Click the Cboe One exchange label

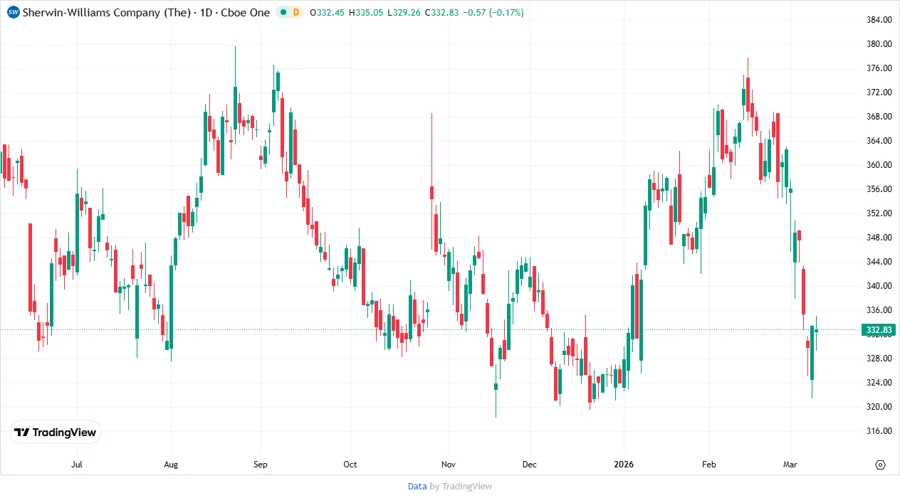point(245,12)
